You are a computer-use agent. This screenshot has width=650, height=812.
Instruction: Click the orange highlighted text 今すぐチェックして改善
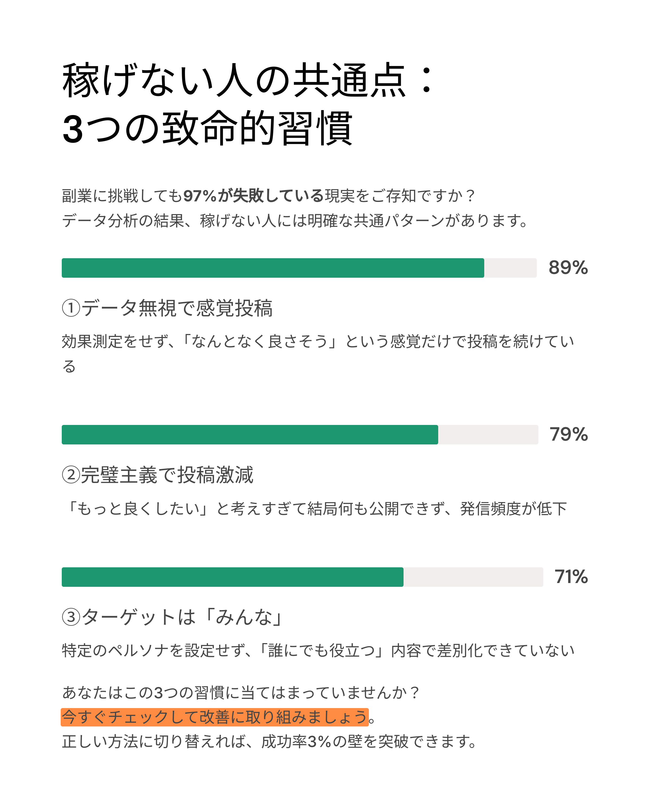[215, 717]
